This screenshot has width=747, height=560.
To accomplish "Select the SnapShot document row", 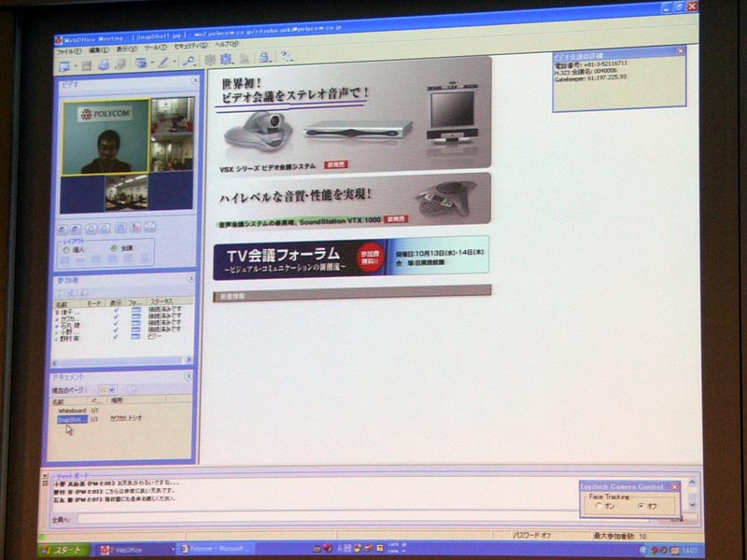I will (122, 419).
